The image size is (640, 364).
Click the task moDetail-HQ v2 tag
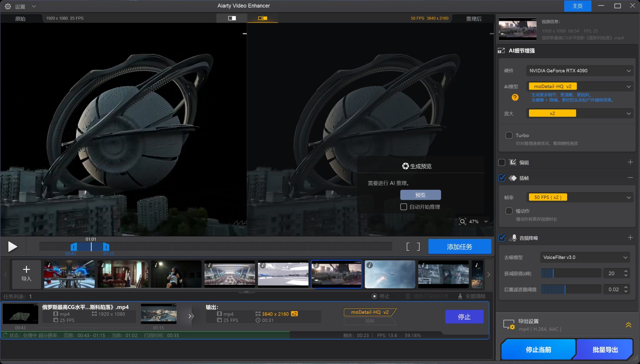370,312
